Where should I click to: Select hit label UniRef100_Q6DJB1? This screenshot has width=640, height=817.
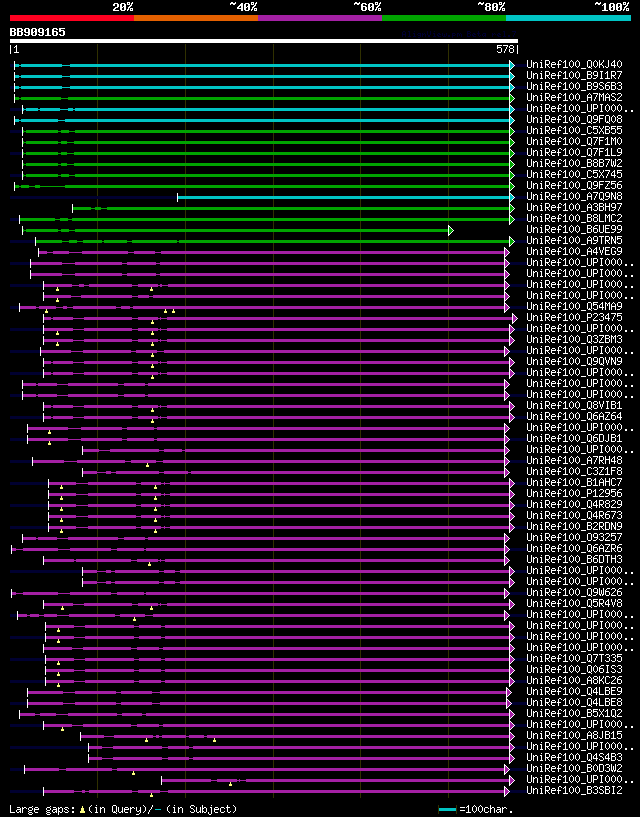click(574, 439)
